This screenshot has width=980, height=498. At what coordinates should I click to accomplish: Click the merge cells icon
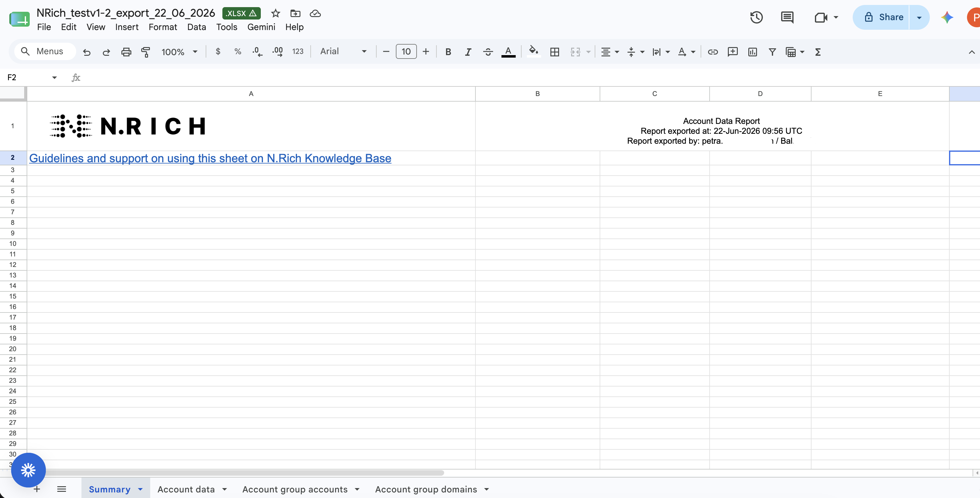pyautogui.click(x=575, y=52)
